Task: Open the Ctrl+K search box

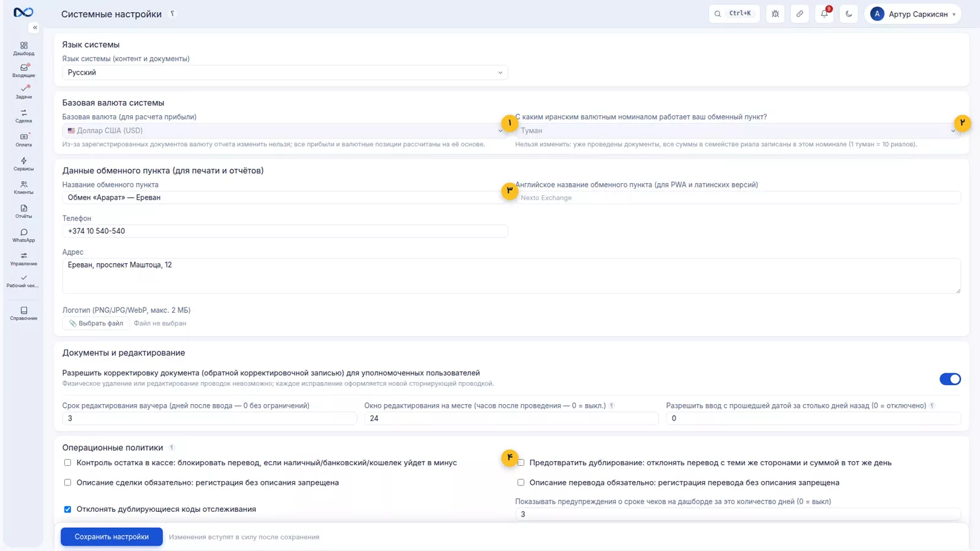Action: pos(734,13)
